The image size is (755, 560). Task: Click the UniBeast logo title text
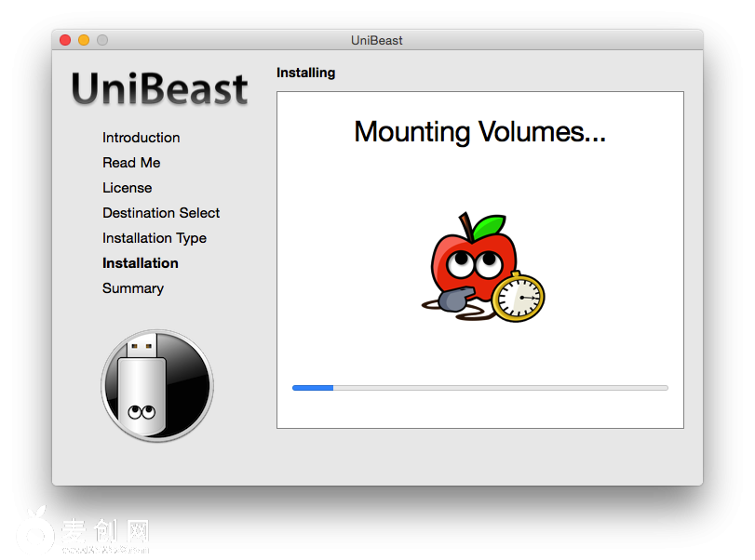point(160,89)
